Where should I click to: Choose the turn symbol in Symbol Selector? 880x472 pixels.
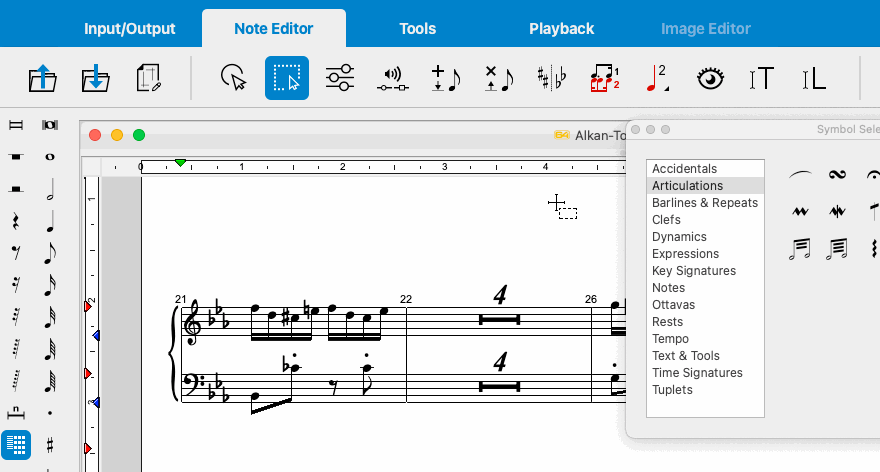pyautogui.click(x=837, y=175)
